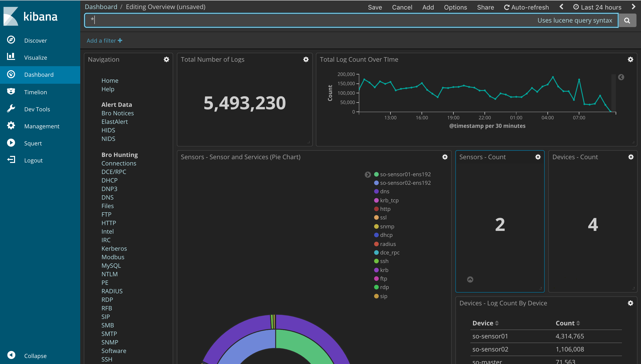
Task: Click the so-sensor02 count 1,106,008
Action: pyautogui.click(x=570, y=349)
